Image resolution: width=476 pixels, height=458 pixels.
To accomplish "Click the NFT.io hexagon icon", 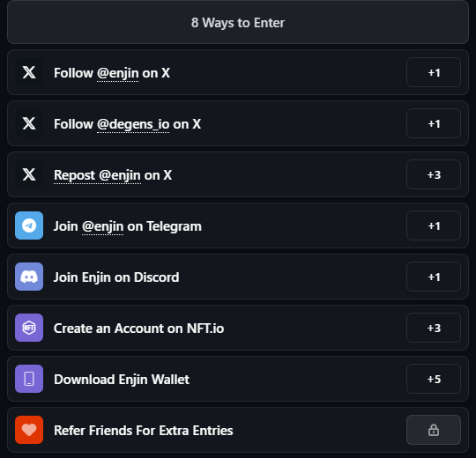I will pyautogui.click(x=29, y=328).
